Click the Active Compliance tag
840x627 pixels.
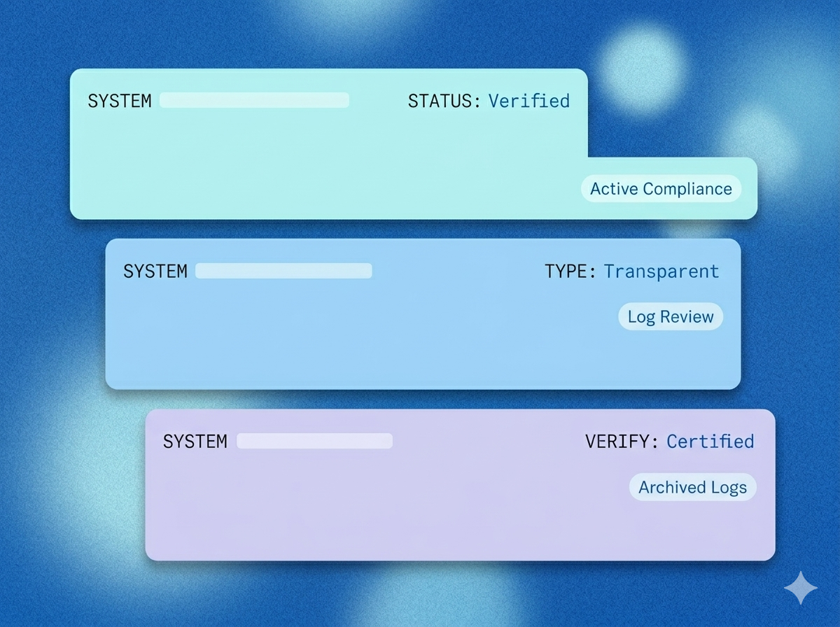tap(661, 189)
